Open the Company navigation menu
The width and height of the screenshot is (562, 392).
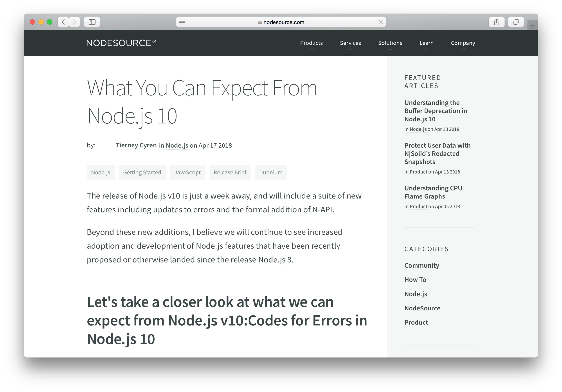click(x=463, y=43)
